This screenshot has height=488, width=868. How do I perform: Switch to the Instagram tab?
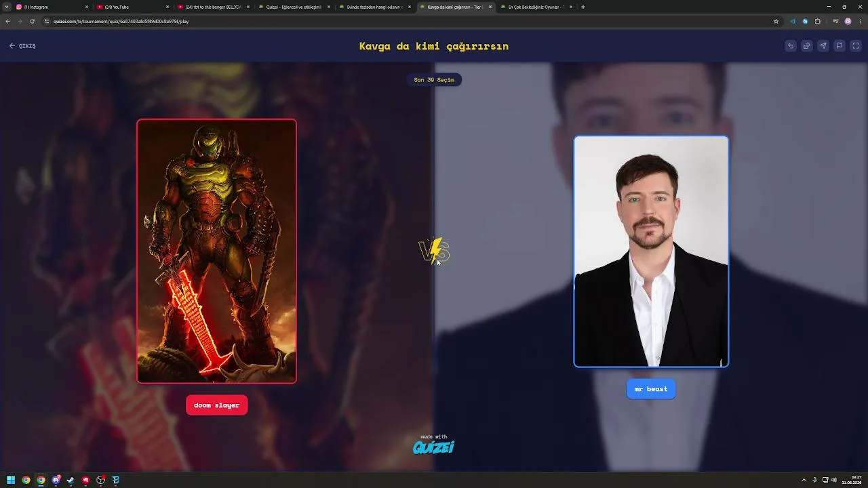pos(52,7)
